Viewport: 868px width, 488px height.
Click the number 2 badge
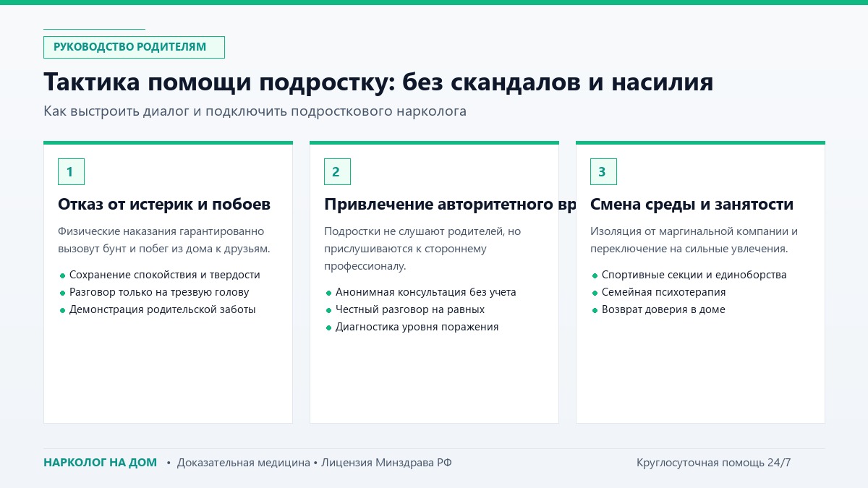(337, 172)
